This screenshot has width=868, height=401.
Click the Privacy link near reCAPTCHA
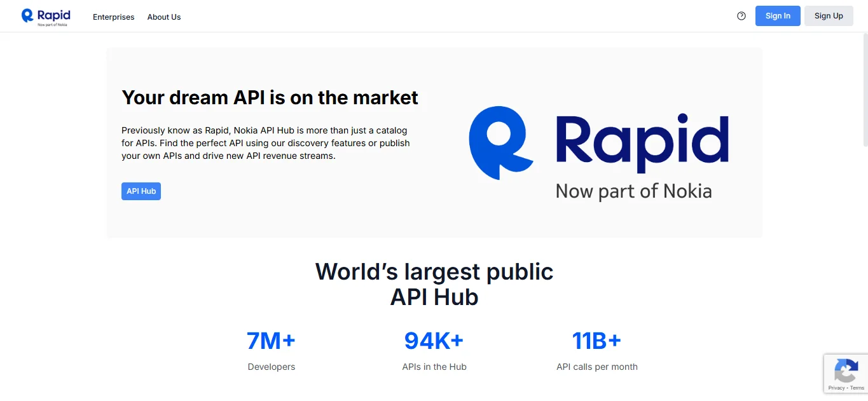[x=837, y=388]
